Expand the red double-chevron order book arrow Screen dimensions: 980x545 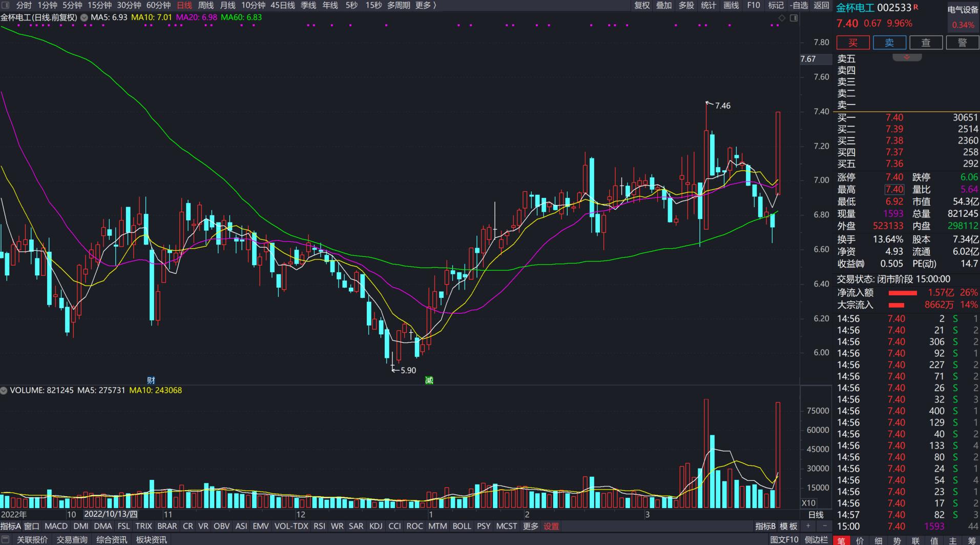tap(907, 57)
